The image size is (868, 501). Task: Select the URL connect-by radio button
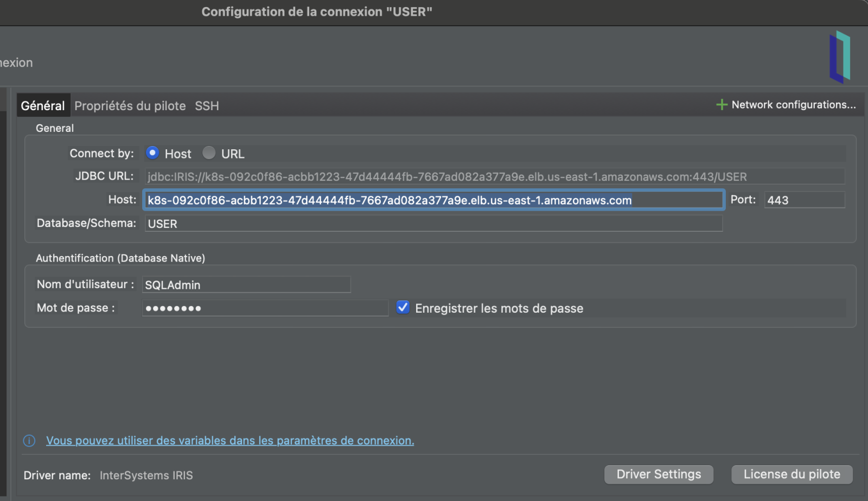pos(209,153)
